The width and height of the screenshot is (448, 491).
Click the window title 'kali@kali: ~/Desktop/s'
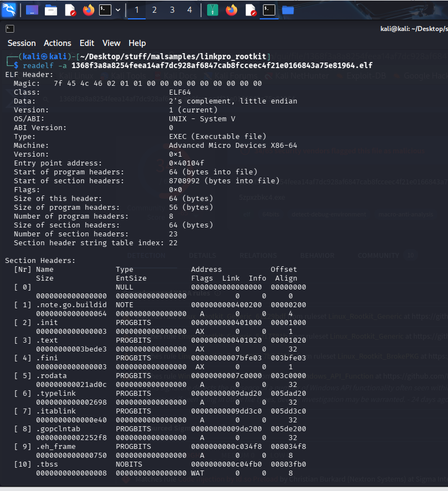pyautogui.click(x=414, y=29)
